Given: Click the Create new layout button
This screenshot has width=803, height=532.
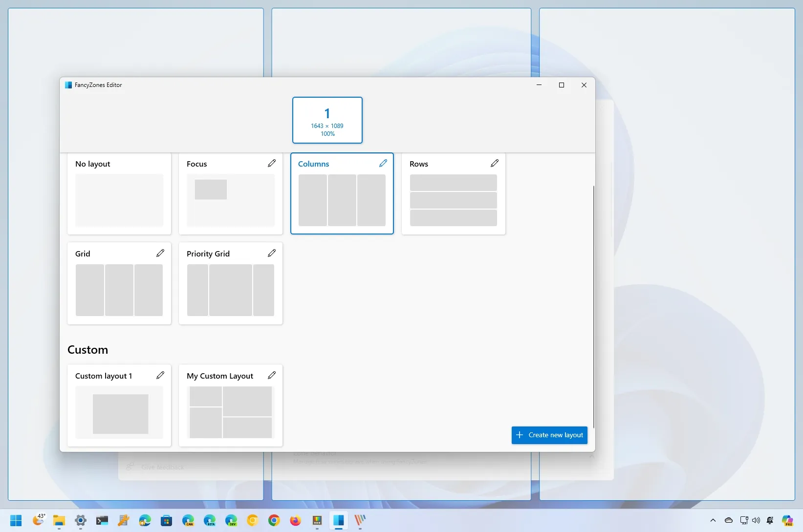Looking at the screenshot, I should [x=549, y=435].
